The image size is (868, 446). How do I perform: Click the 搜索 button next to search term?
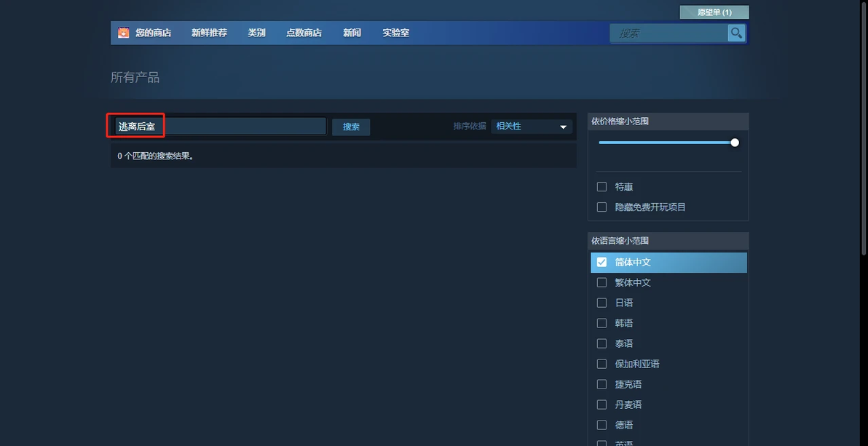click(351, 127)
